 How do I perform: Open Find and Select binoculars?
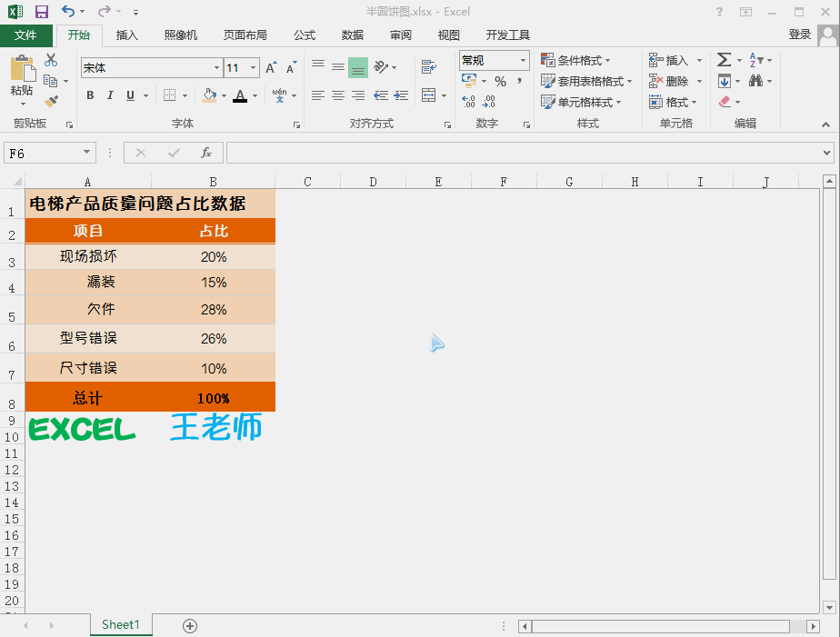click(761, 81)
